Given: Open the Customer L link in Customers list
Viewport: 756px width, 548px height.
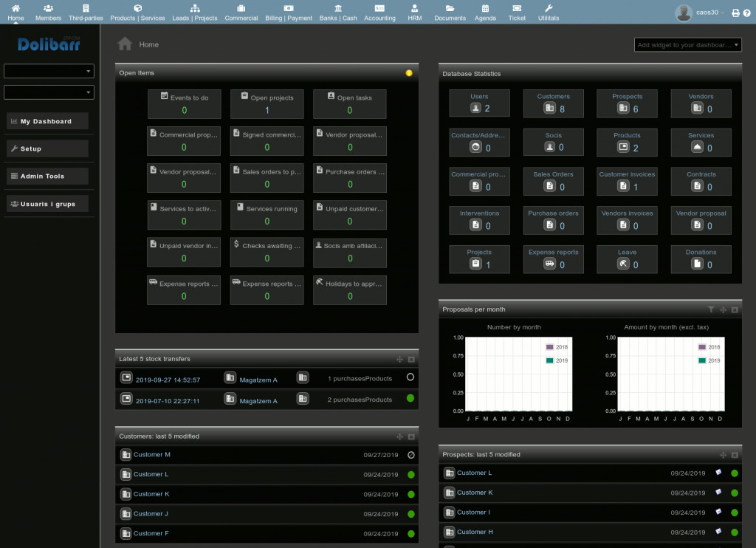Looking at the screenshot, I should [151, 474].
